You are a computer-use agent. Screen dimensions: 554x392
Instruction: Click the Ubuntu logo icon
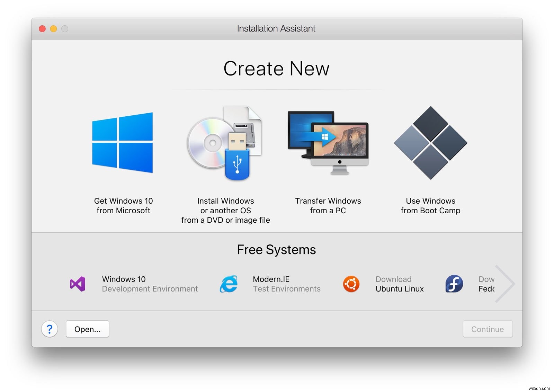351,284
